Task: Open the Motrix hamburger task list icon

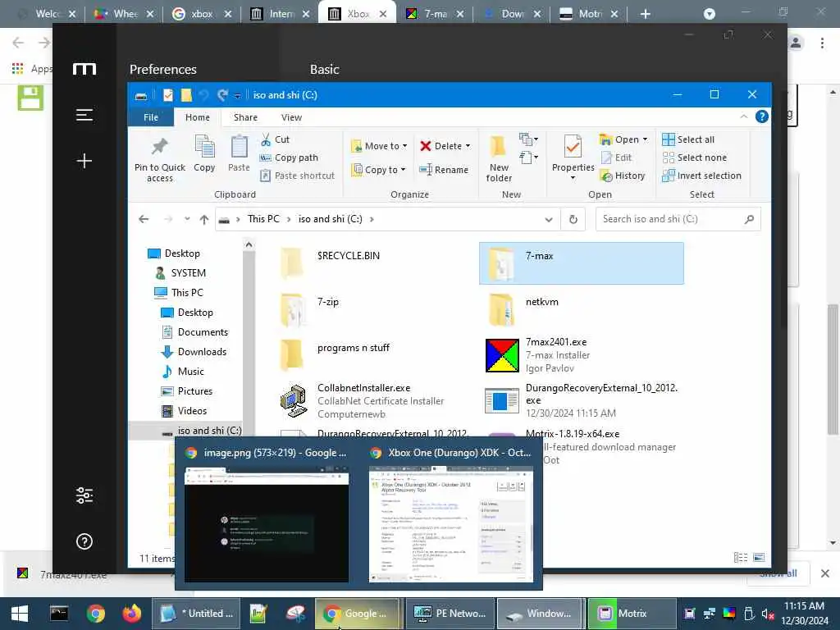Action: click(x=84, y=115)
